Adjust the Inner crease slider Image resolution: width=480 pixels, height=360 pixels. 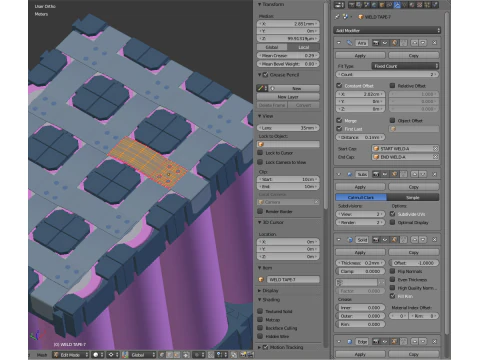click(x=360, y=308)
